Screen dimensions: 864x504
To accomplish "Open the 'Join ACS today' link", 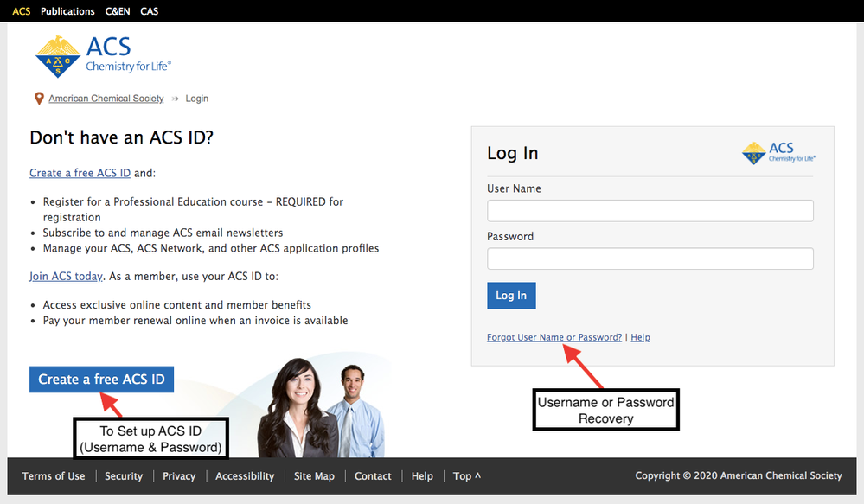I will click(66, 277).
